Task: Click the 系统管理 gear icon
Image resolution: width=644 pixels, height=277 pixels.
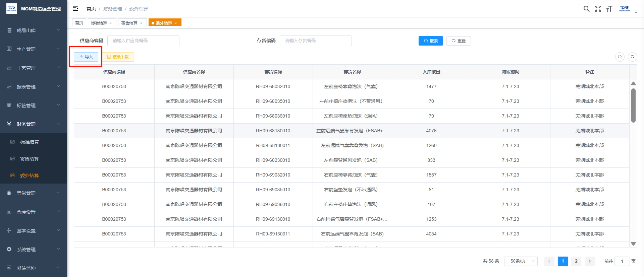Action: pos(9,249)
